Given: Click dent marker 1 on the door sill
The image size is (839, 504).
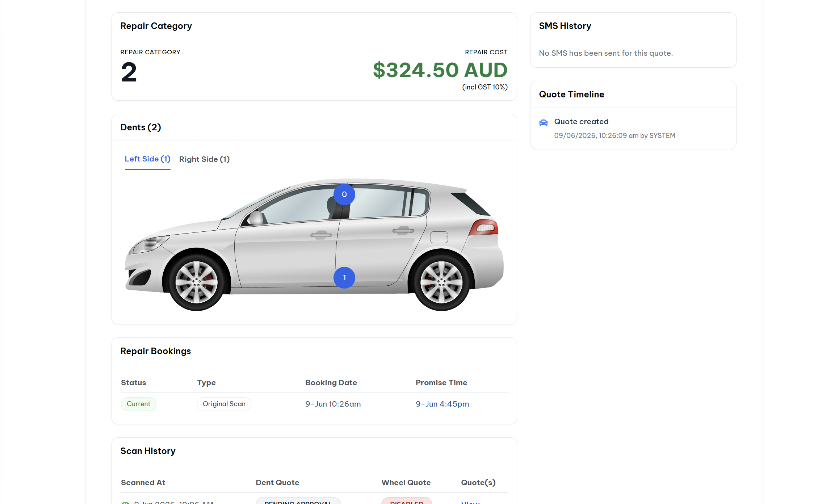Looking at the screenshot, I should tap(344, 278).
